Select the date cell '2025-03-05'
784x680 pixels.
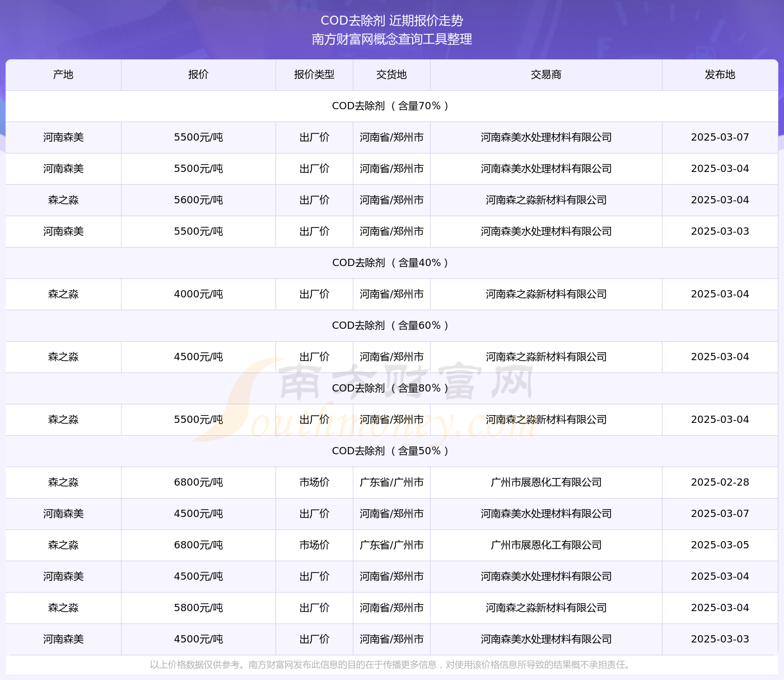click(x=720, y=545)
